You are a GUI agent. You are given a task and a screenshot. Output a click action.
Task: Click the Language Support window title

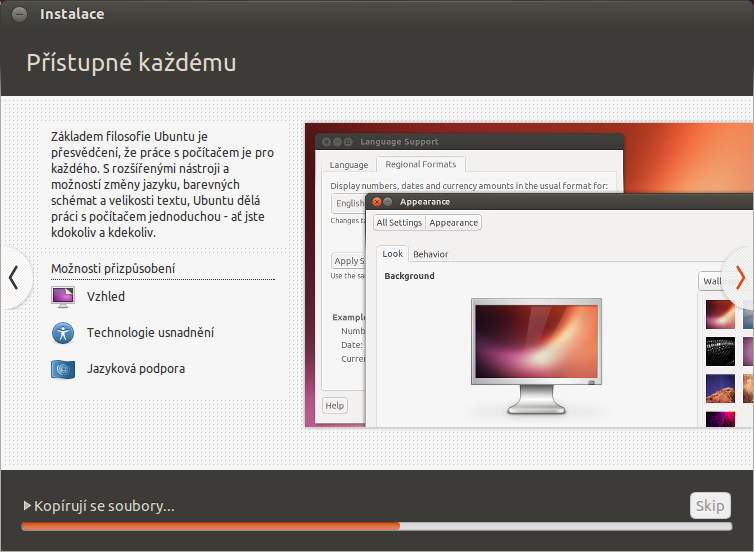(x=399, y=142)
